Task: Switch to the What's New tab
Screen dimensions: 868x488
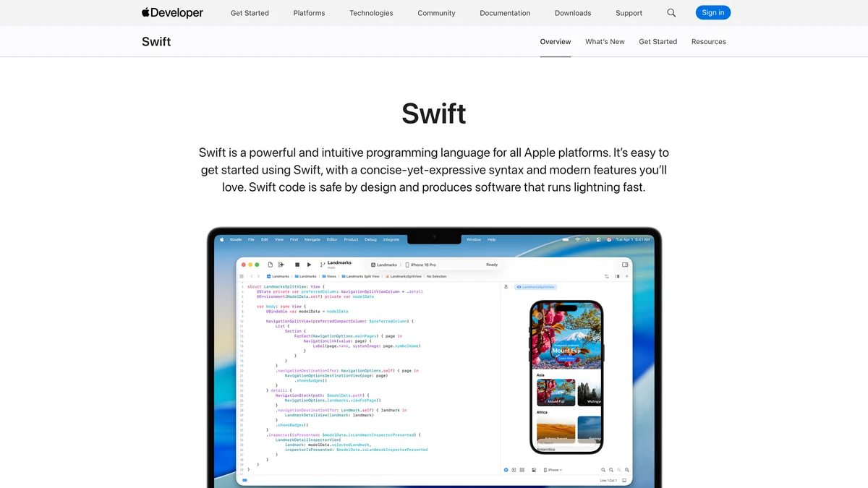Action: click(x=605, y=42)
